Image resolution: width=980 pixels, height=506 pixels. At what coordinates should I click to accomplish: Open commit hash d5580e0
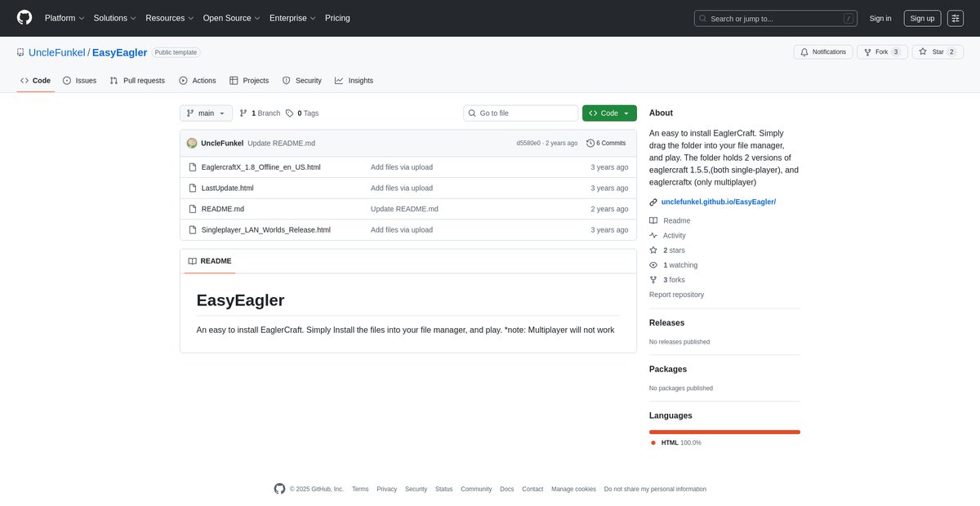(528, 143)
